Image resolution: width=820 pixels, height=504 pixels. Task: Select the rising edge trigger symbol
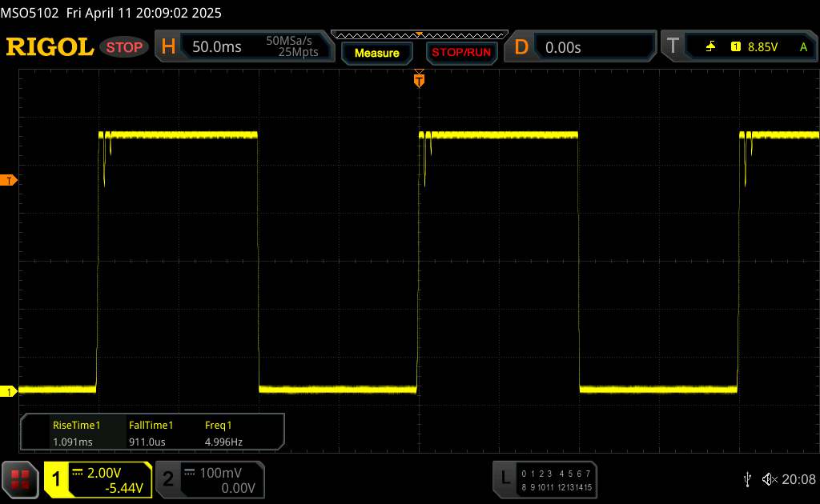pyautogui.click(x=710, y=47)
